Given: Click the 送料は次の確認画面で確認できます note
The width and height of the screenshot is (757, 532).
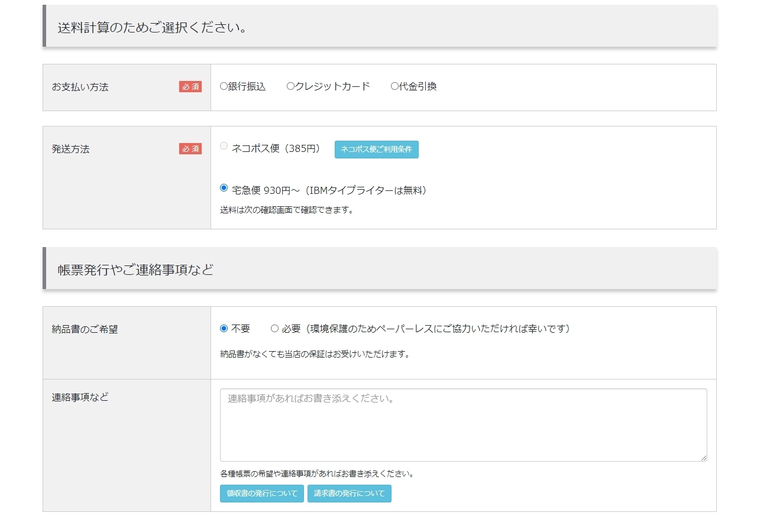Looking at the screenshot, I should (x=286, y=210).
